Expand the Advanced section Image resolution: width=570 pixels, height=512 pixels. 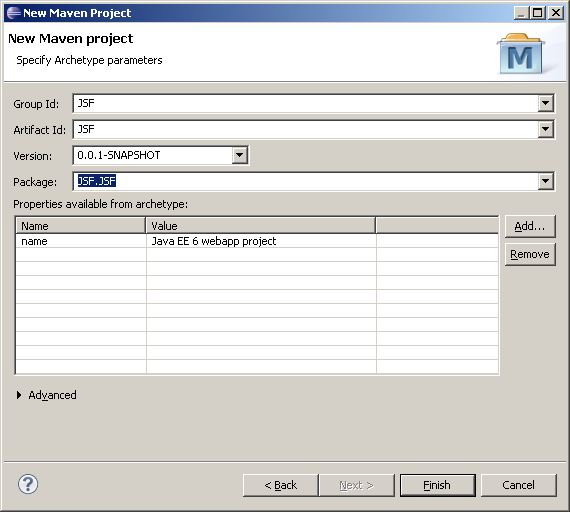coord(19,395)
